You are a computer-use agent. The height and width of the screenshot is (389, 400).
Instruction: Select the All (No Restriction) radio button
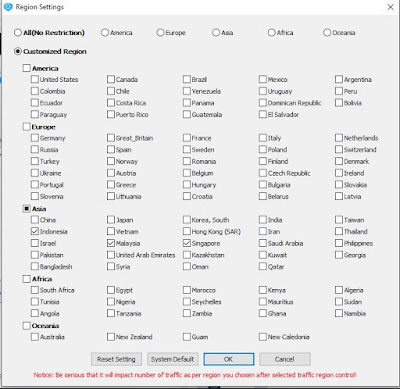point(18,33)
